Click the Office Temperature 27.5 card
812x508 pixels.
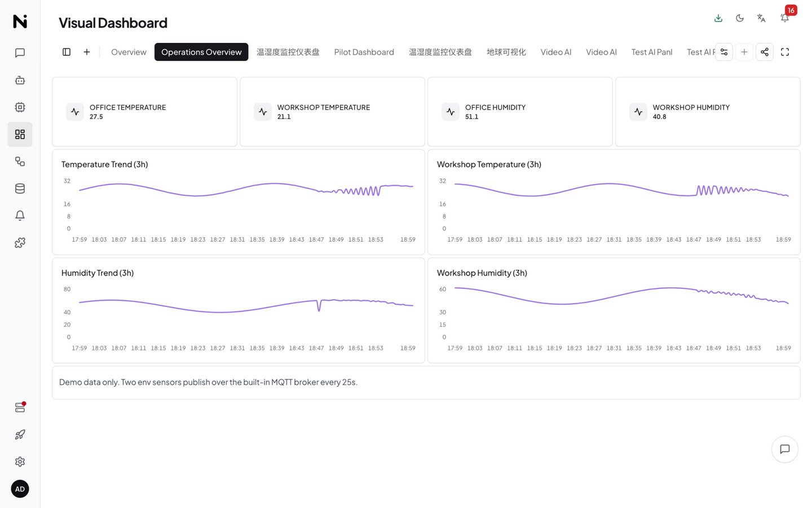(144, 112)
